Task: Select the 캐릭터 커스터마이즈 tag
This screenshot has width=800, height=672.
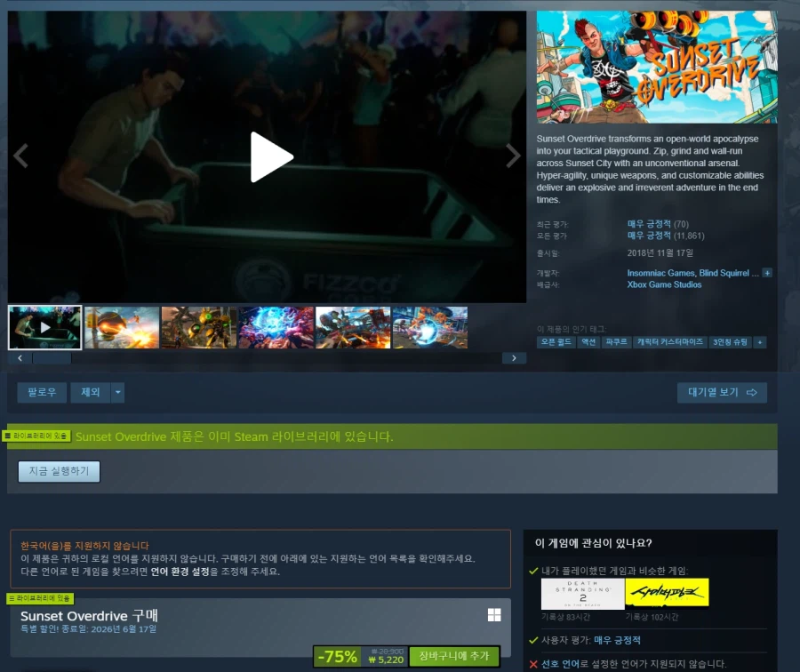Action: [670, 342]
